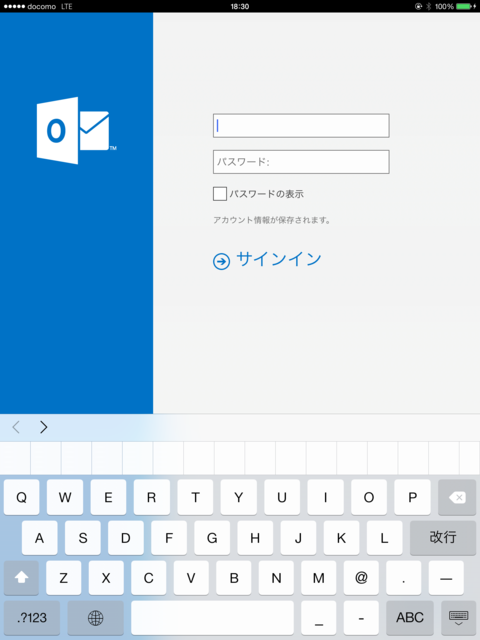Screen dimensions: 480x640
Task: Tap the rotation lock status icon
Action: [x=418, y=6]
